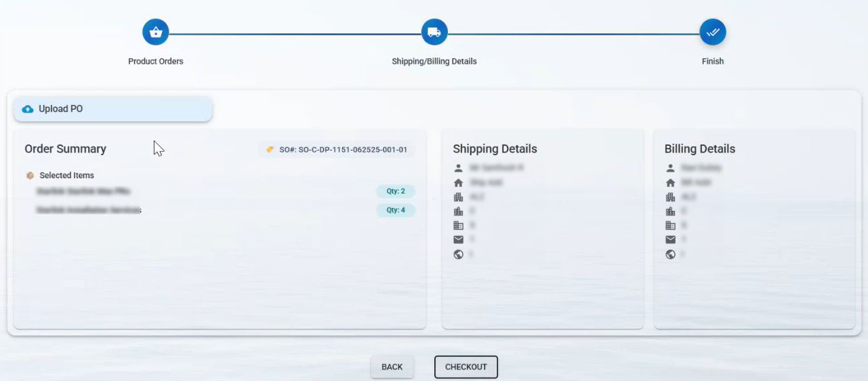Click the envelope icon in Billing Details
The image size is (868, 381).
[671, 240]
